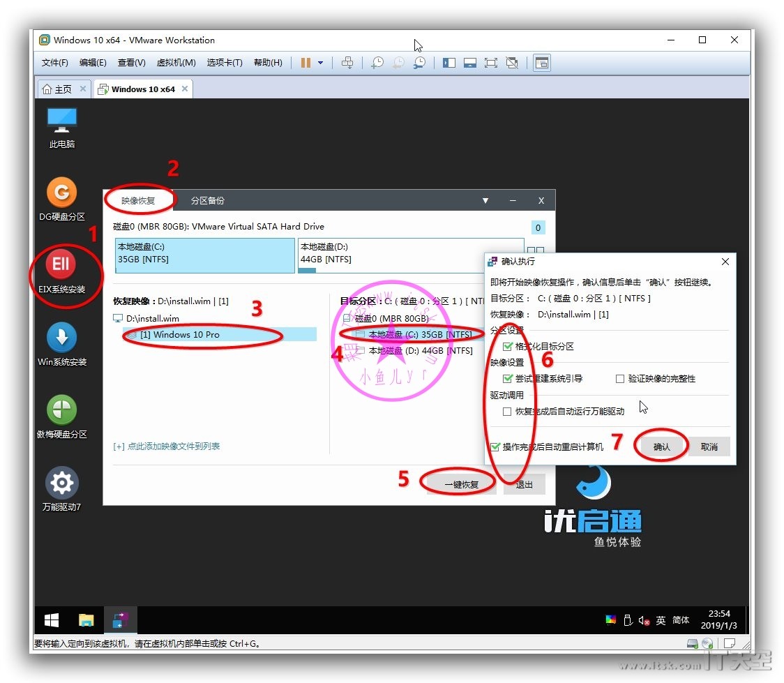Open the 查看(V) menu

[132, 63]
